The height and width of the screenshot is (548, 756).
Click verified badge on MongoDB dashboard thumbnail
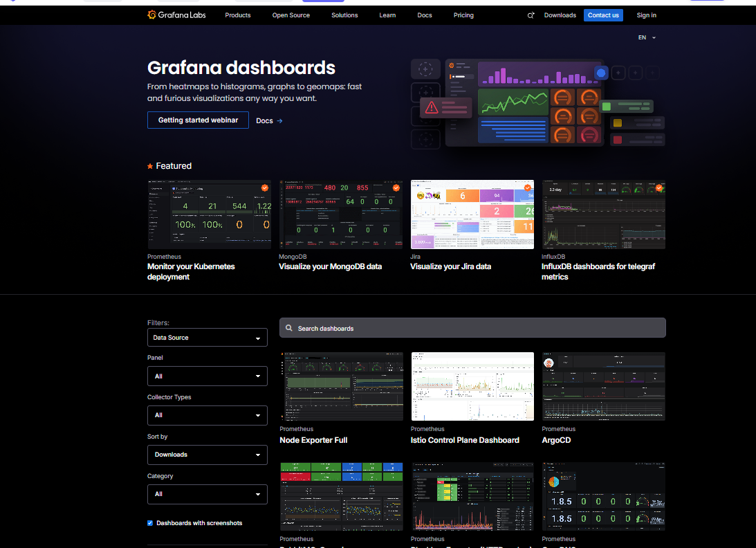(396, 188)
